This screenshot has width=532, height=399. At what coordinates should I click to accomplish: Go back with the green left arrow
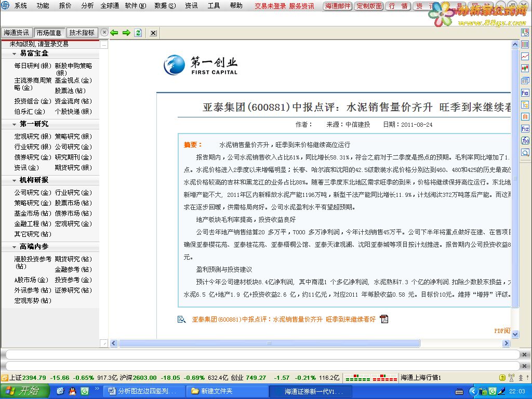coord(114,33)
